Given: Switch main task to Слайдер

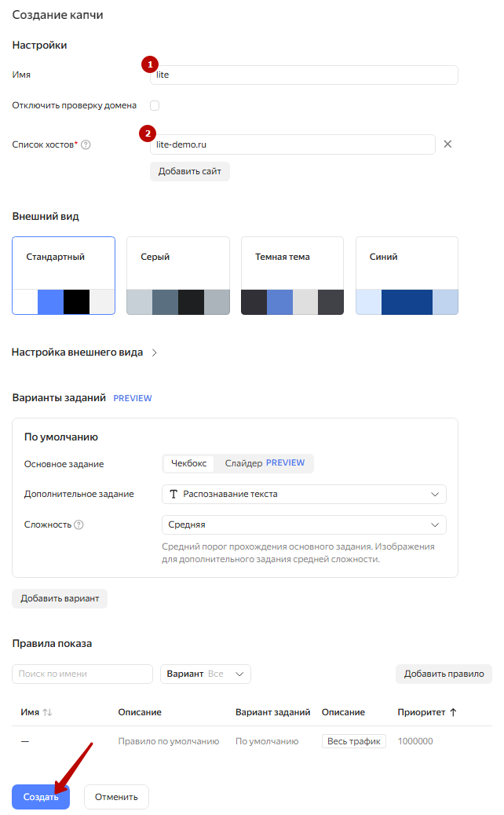Looking at the screenshot, I should pyautogui.click(x=264, y=463).
